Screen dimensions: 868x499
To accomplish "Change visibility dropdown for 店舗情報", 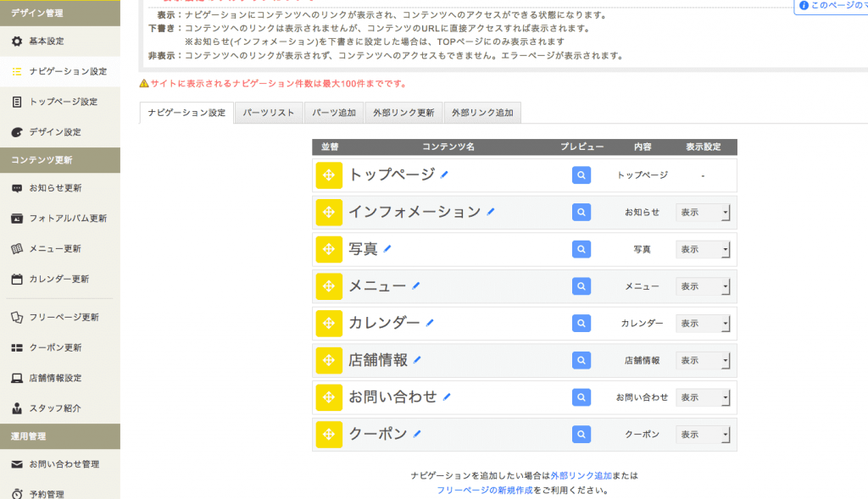I will (703, 361).
